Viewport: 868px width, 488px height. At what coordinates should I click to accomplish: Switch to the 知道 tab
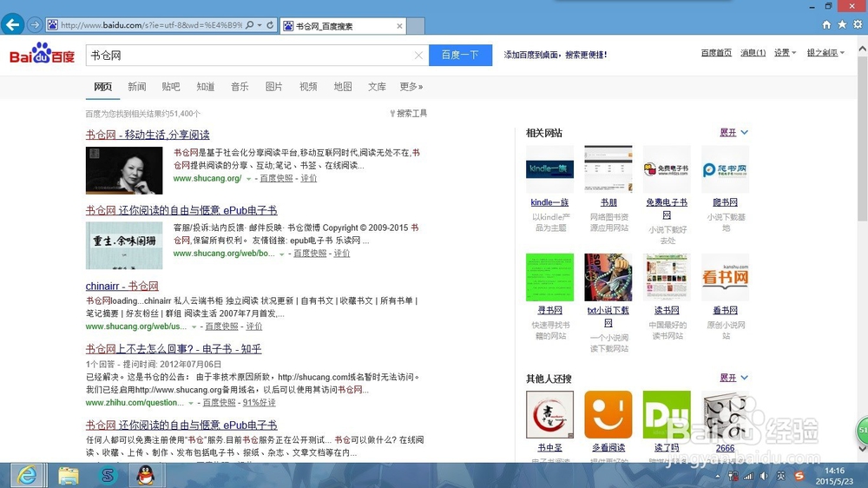pos(206,87)
